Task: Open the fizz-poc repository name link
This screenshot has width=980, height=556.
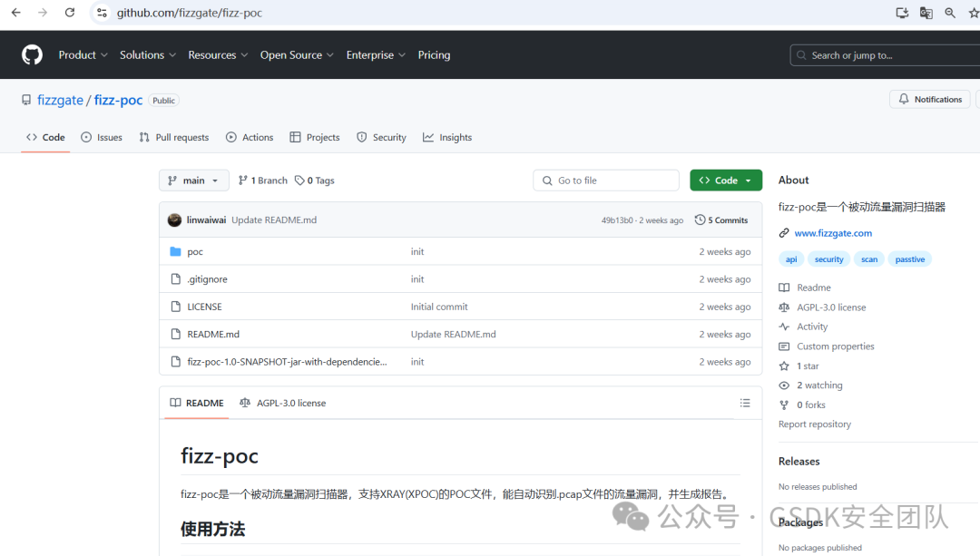Action: 118,100
